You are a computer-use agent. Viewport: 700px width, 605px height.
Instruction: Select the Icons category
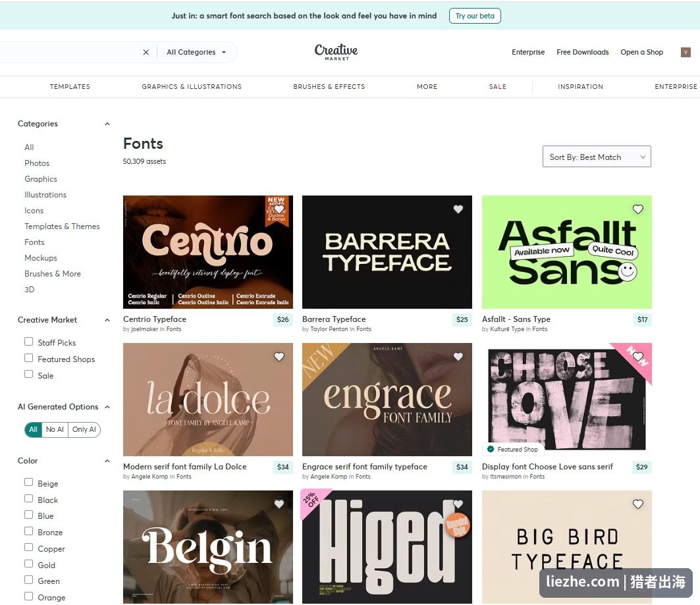coord(34,211)
